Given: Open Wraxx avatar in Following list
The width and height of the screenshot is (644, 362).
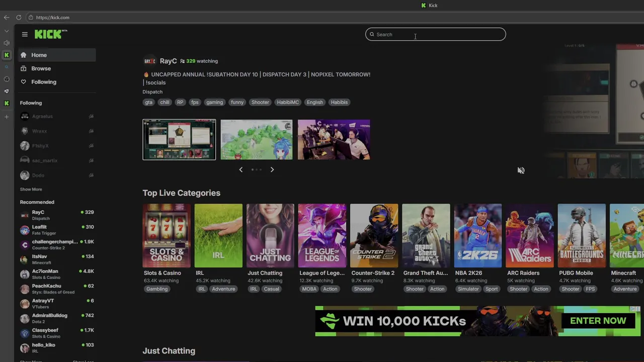Looking at the screenshot, I should 25,131.
